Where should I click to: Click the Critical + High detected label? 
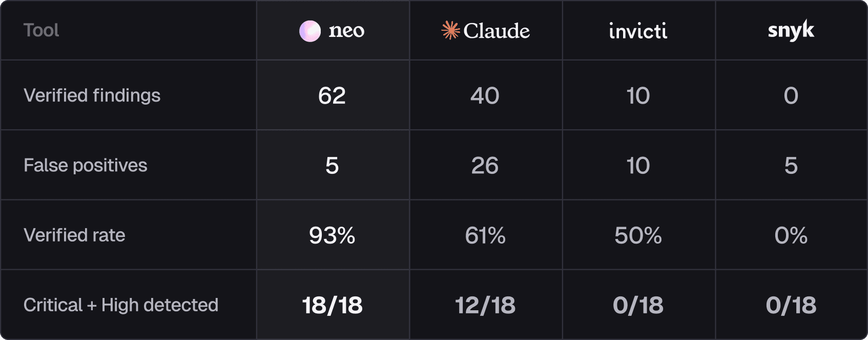coord(121,305)
